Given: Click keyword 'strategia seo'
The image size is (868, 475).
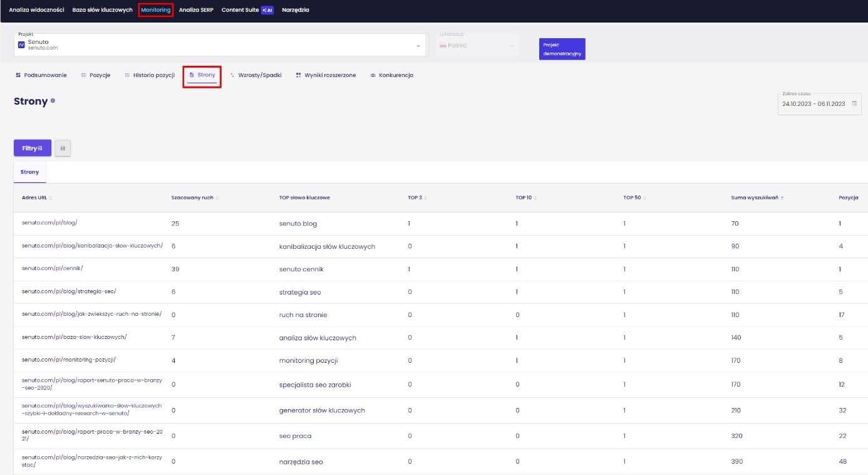Looking at the screenshot, I should (300, 293).
